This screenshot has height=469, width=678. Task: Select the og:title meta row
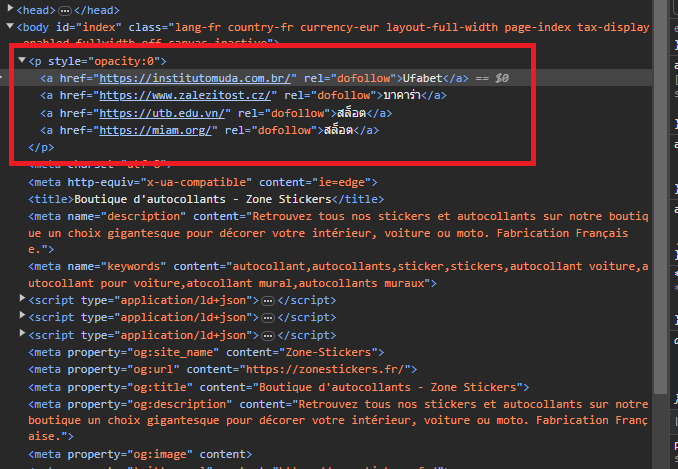278,387
